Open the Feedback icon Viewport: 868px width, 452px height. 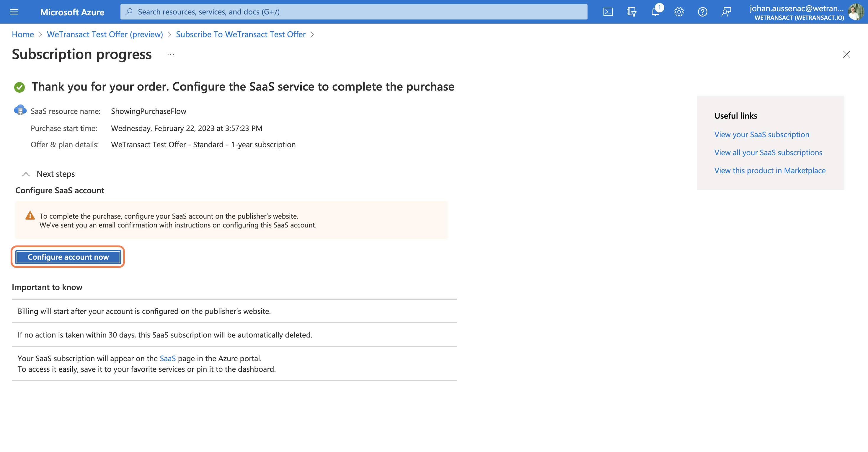[726, 12]
